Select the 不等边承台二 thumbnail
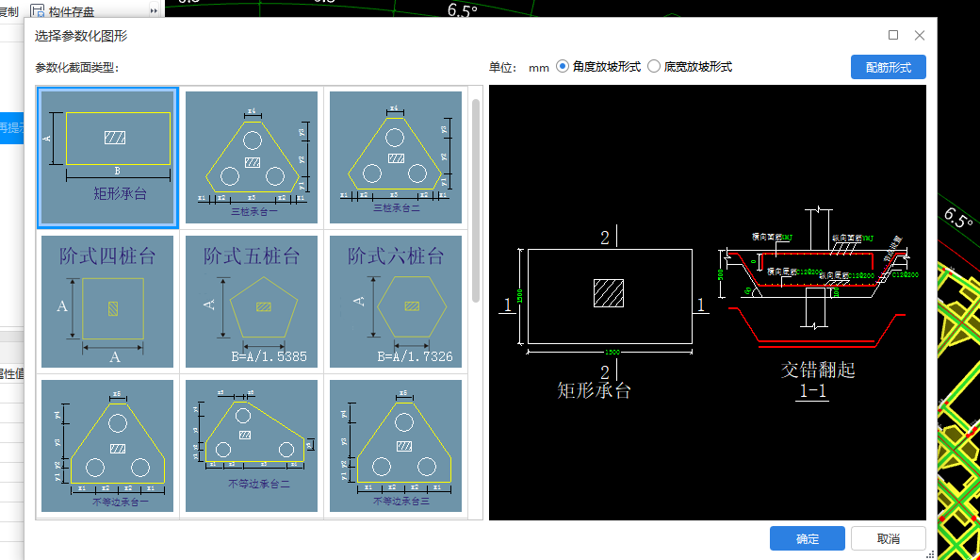980x560 pixels. click(252, 446)
